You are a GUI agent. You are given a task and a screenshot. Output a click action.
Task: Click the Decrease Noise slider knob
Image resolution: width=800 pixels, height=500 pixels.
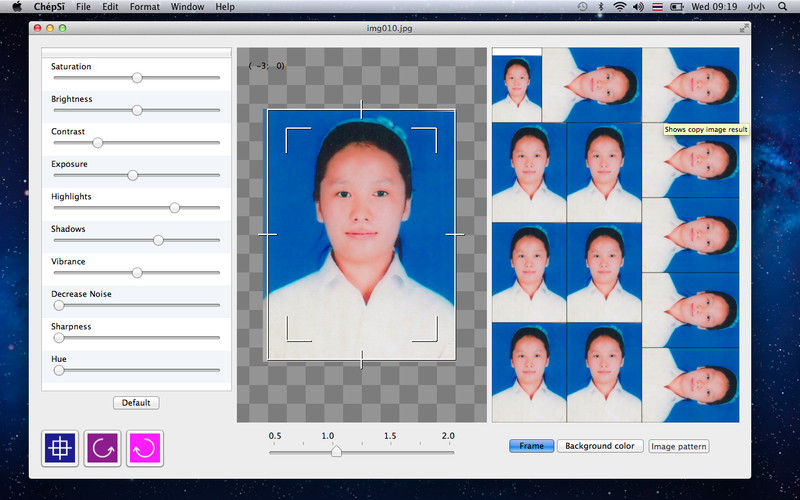(x=59, y=306)
